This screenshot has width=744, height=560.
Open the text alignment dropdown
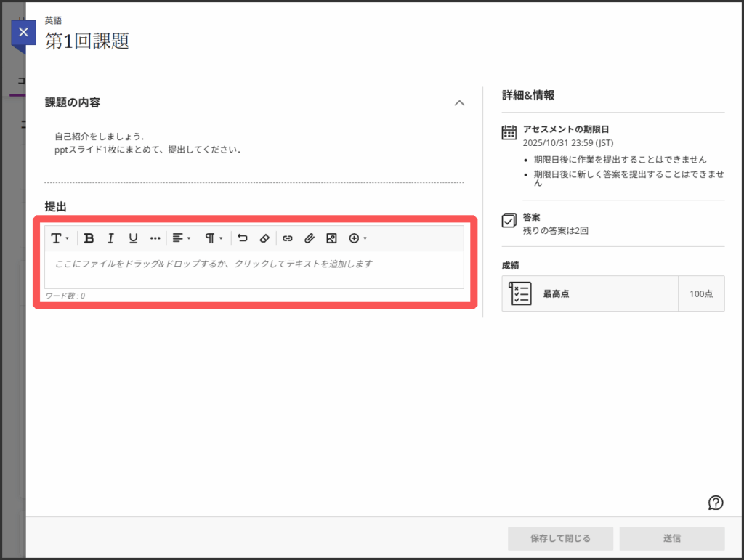181,238
